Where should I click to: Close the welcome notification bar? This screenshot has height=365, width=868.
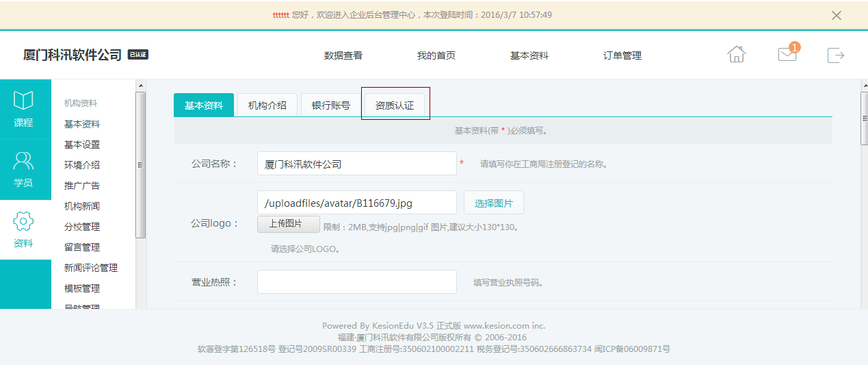(836, 15)
